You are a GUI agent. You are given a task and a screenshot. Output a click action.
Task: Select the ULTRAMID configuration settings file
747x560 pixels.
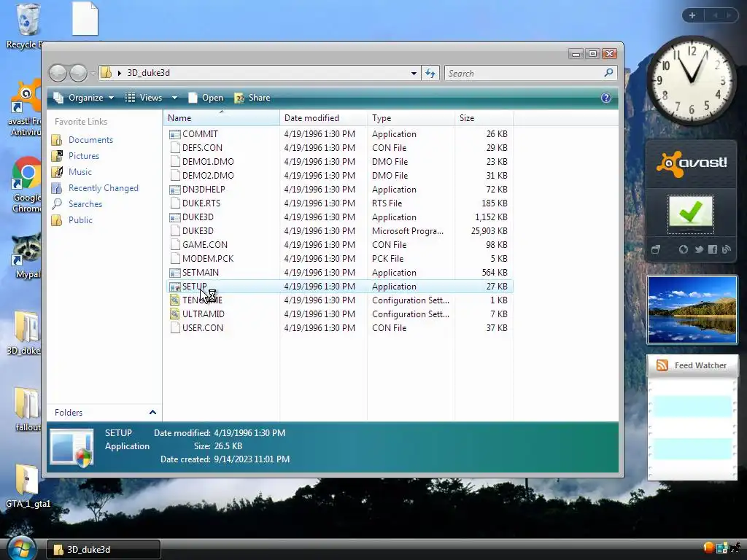339,314
